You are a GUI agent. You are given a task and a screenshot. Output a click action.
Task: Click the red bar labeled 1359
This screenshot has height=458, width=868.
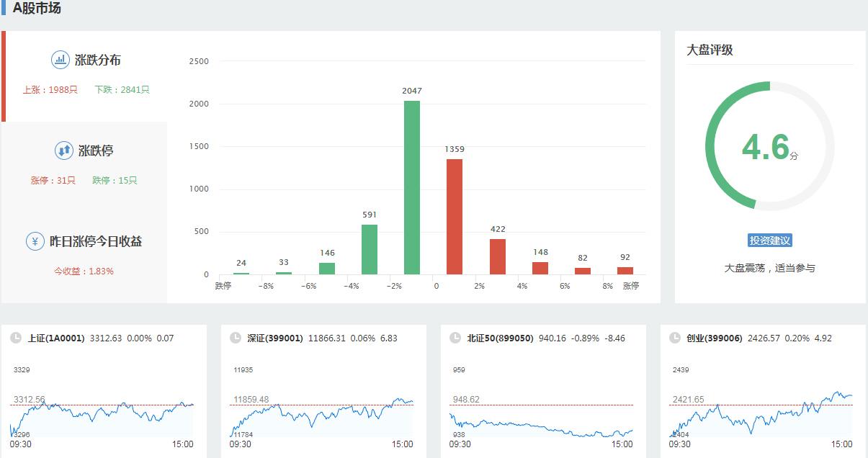tap(455, 216)
